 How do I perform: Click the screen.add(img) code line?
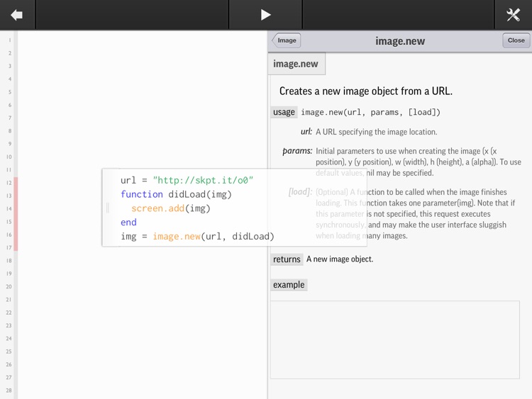click(x=170, y=208)
